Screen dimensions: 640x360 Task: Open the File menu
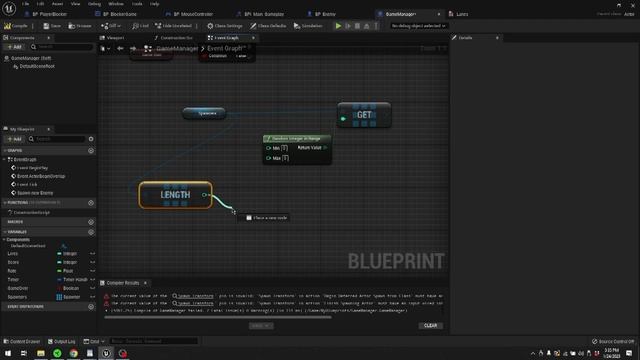(25, 4)
